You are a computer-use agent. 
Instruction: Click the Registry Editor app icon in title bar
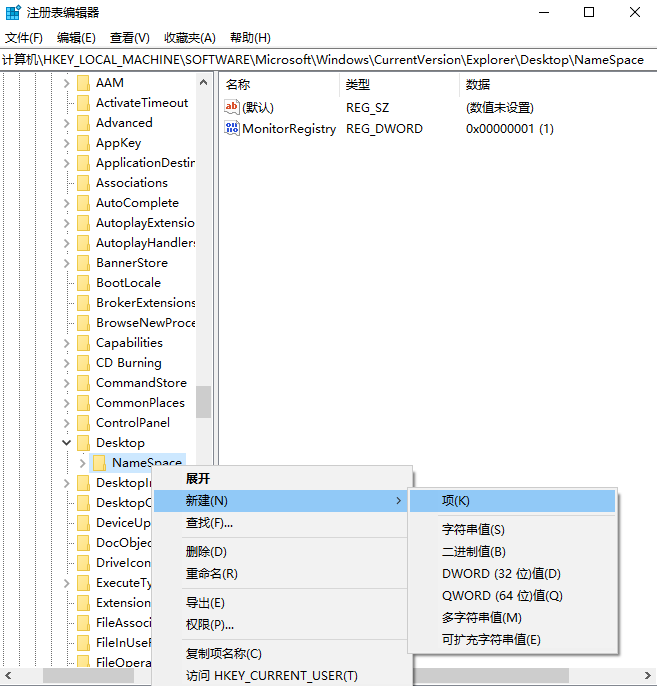tap(13, 13)
